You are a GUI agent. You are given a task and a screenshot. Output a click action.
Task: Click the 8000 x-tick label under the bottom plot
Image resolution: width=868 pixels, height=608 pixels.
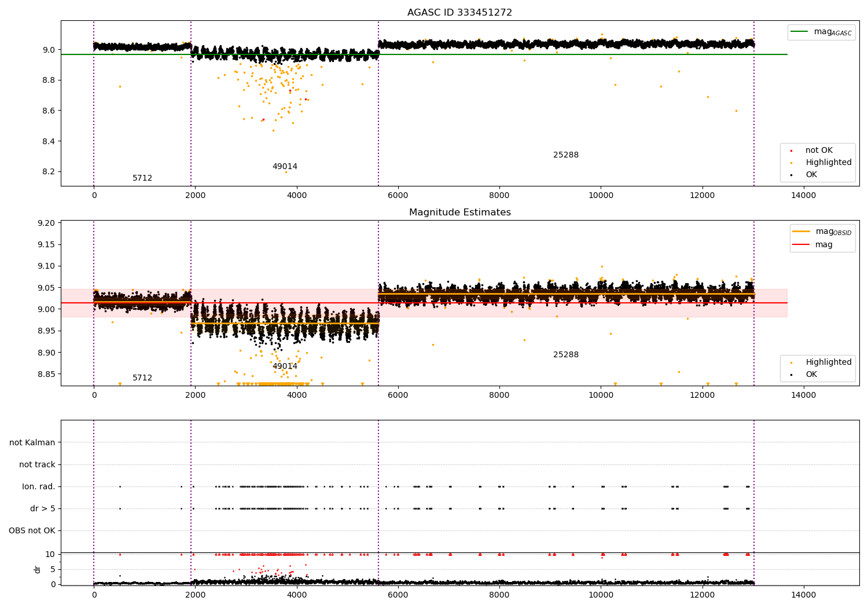tap(499, 595)
